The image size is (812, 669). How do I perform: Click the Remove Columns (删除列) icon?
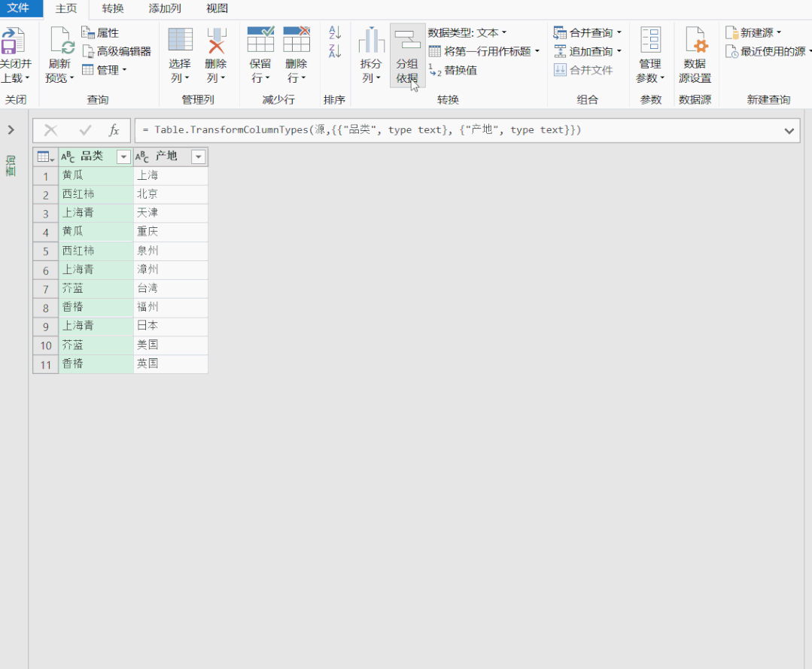pyautogui.click(x=217, y=41)
